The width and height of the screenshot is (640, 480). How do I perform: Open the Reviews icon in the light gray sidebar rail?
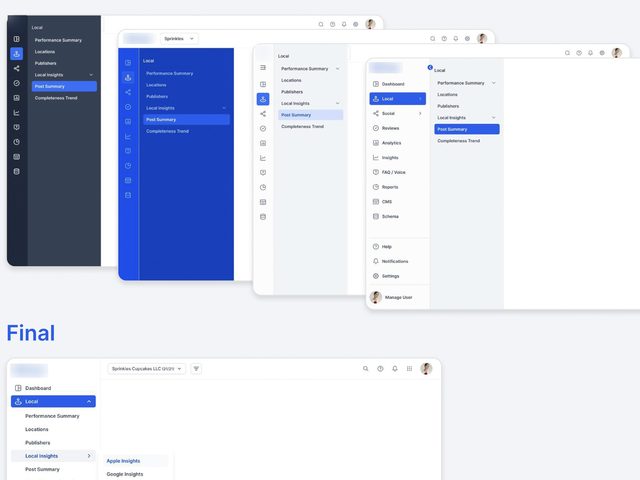pos(263,129)
